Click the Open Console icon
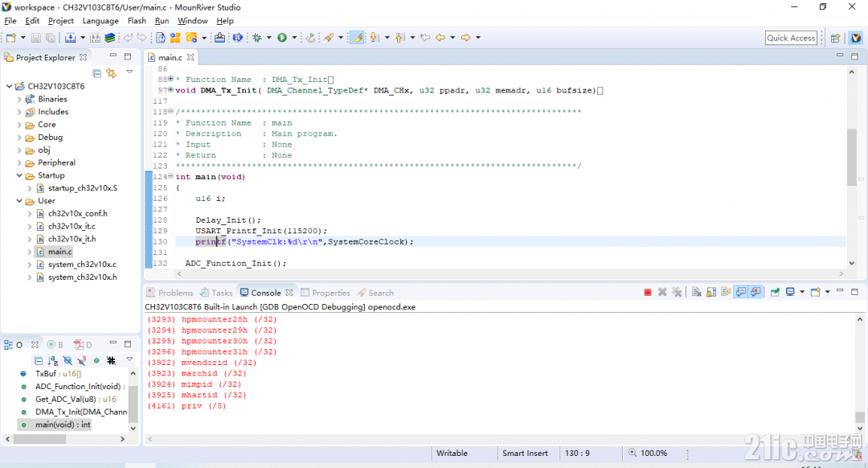The width and height of the screenshot is (868, 468). pyautogui.click(x=815, y=293)
